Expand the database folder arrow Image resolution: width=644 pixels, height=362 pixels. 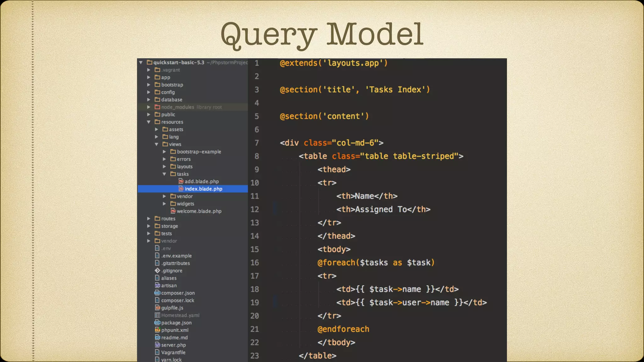[x=149, y=100]
